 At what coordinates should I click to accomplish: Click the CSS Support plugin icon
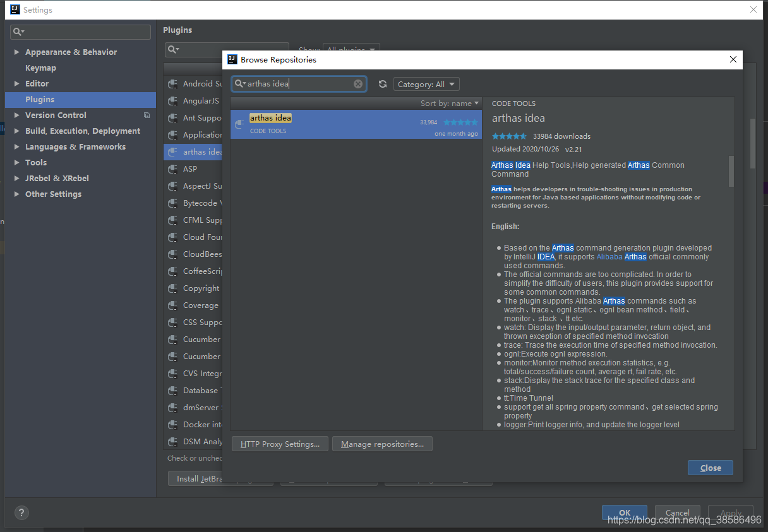172,322
